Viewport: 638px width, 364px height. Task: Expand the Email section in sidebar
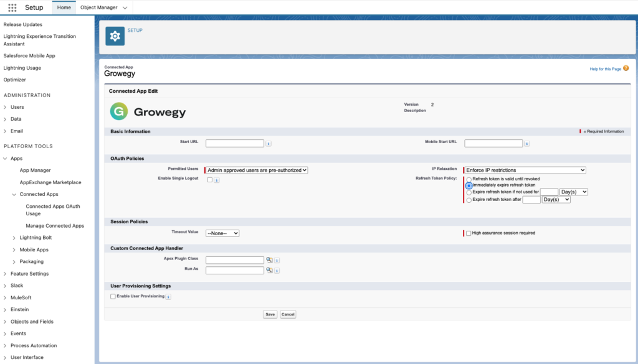click(5, 131)
